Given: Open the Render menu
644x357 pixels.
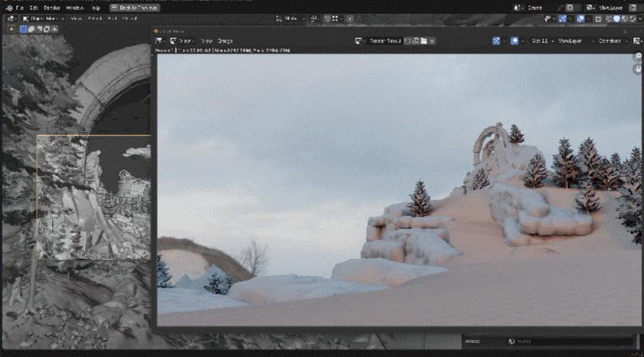Looking at the screenshot, I should click(52, 8).
